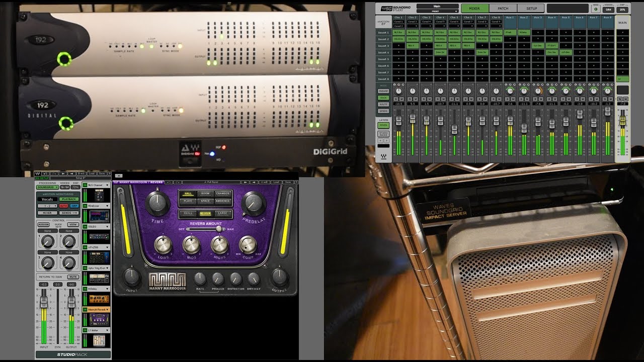Open the RACK view in the eMotion sidebar
This screenshot has width=644, height=362.
tap(383, 98)
